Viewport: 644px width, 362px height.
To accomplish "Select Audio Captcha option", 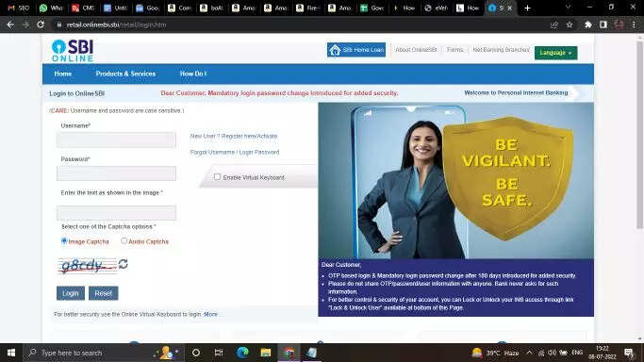I will click(x=124, y=241).
